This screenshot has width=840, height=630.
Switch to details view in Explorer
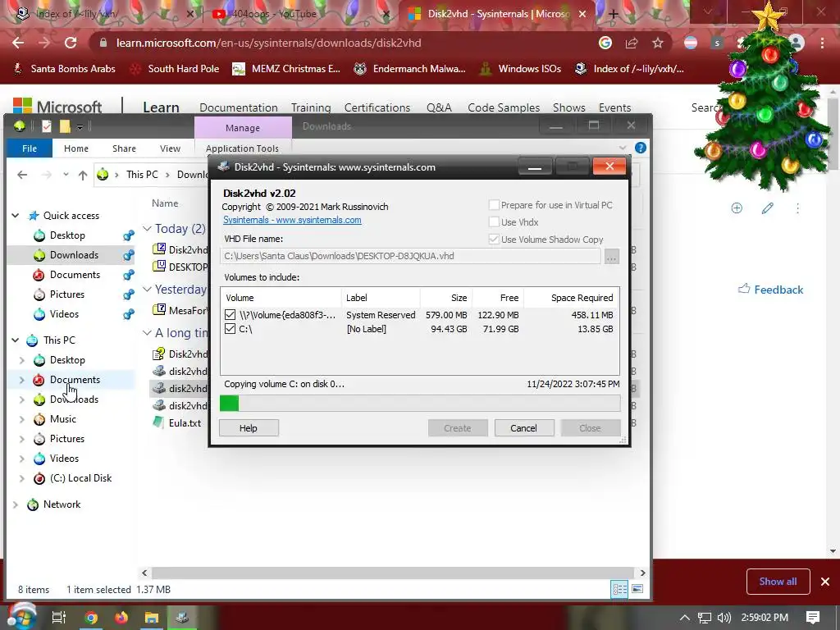(x=620, y=589)
